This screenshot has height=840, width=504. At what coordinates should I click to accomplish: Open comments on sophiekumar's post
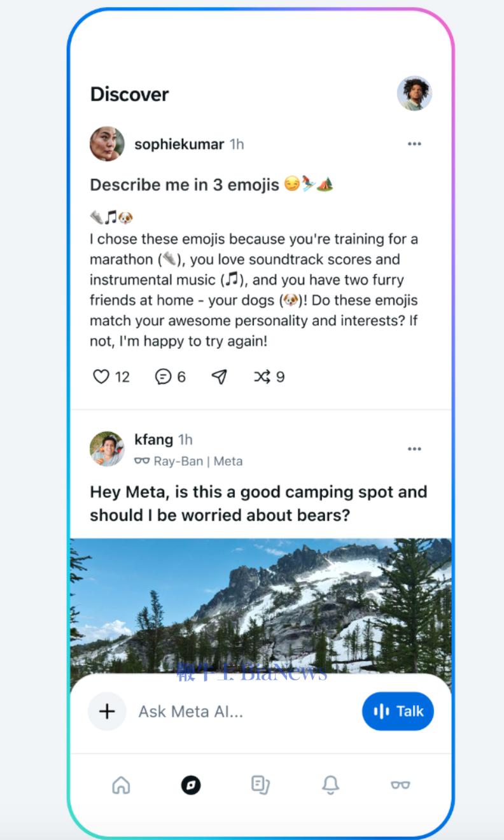coord(164,377)
